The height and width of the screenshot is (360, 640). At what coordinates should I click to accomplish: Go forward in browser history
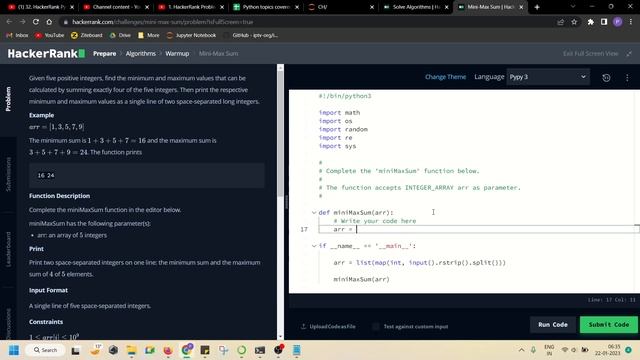click(22, 22)
